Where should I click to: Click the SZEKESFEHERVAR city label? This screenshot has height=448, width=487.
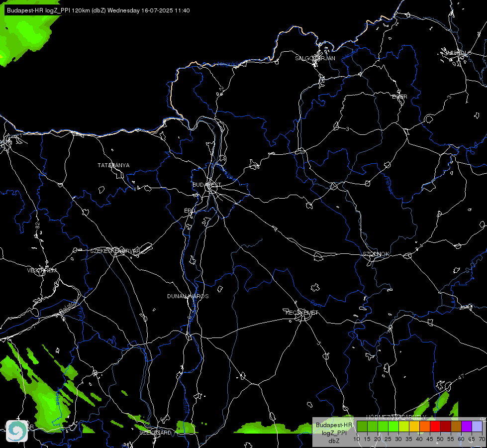click(x=115, y=251)
